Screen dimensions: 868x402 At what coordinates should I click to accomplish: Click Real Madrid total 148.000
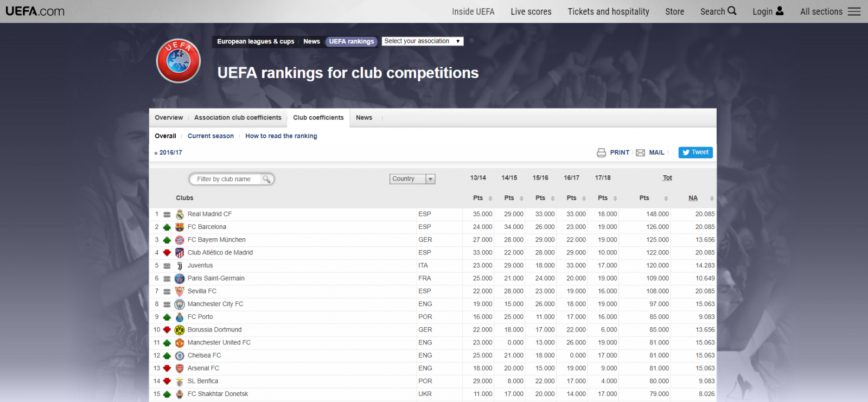tap(658, 214)
